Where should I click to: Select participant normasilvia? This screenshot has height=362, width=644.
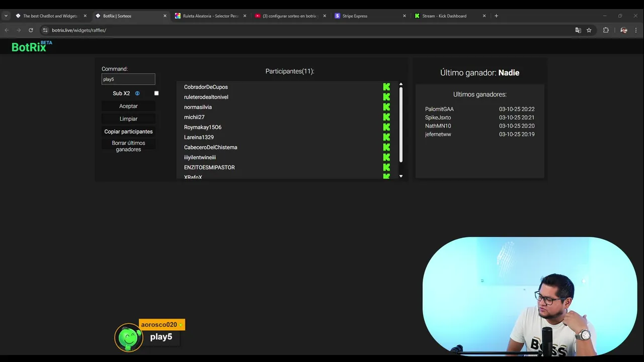198,107
